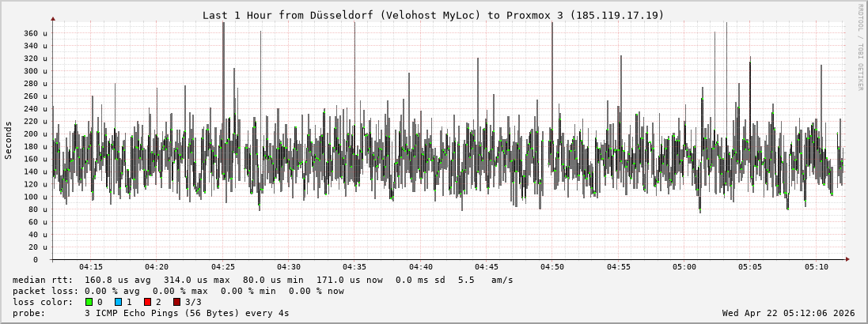
Task: Click the red loss color swatch for 2
Action: (147, 302)
